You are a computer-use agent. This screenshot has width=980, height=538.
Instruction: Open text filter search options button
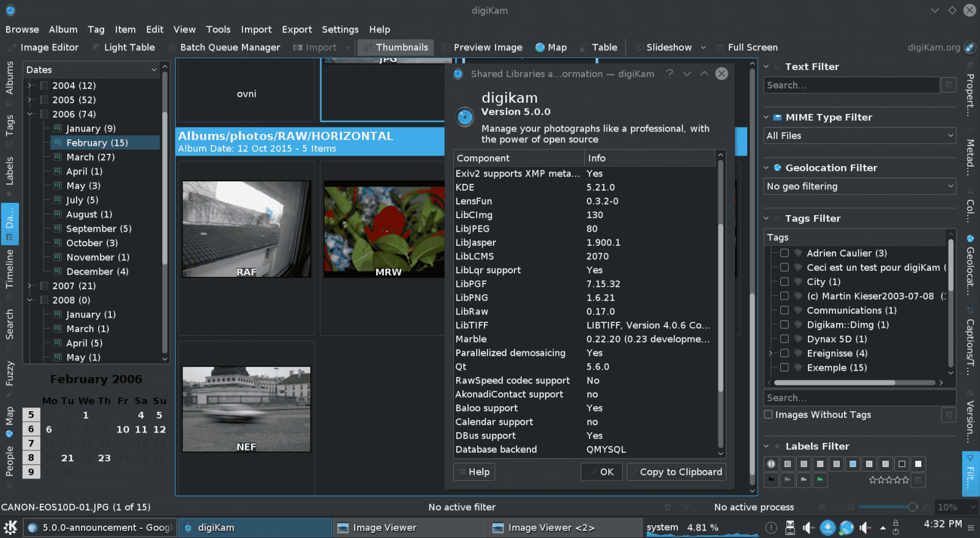click(949, 85)
